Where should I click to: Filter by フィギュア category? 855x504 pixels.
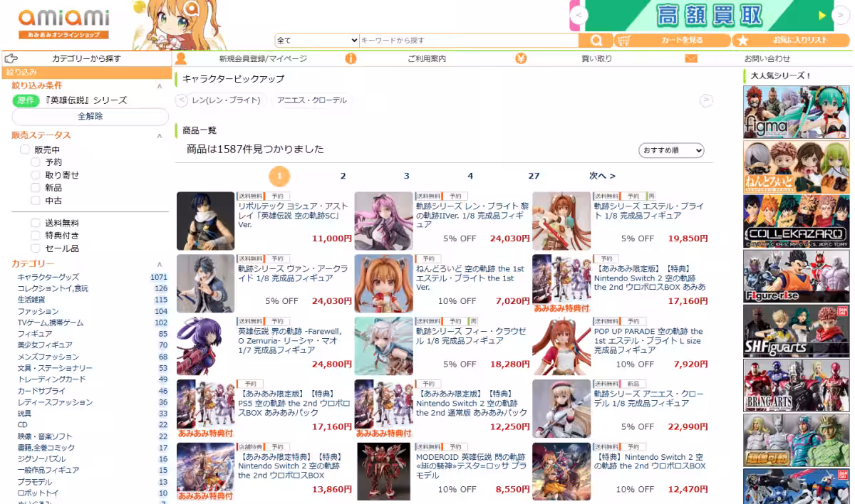pyautogui.click(x=34, y=334)
